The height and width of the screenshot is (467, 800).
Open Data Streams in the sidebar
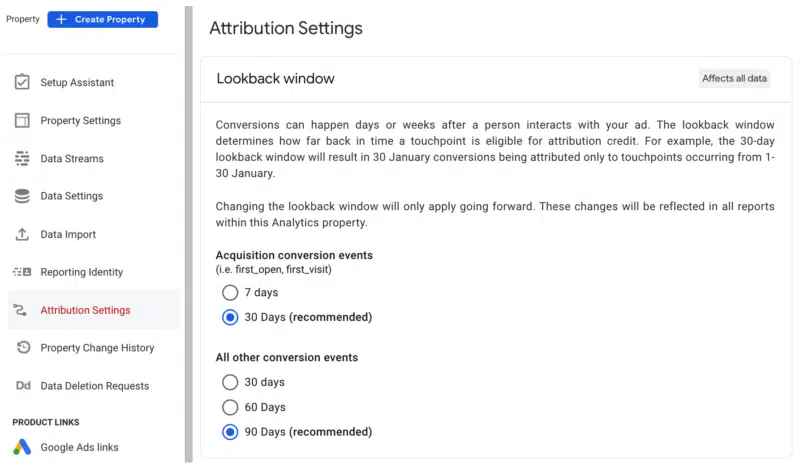[72, 158]
